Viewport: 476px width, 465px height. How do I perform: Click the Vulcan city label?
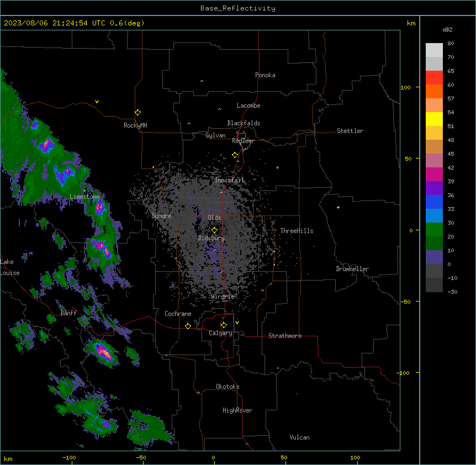pyautogui.click(x=300, y=437)
